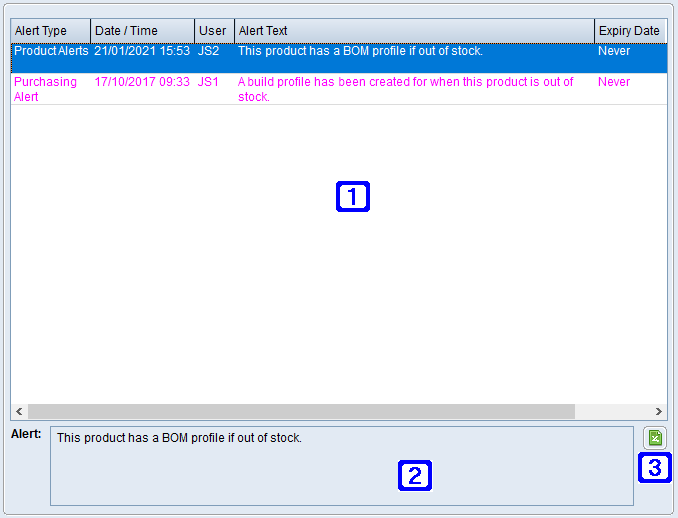
Task: Click the green Excel export icon
Action: [x=655, y=438]
